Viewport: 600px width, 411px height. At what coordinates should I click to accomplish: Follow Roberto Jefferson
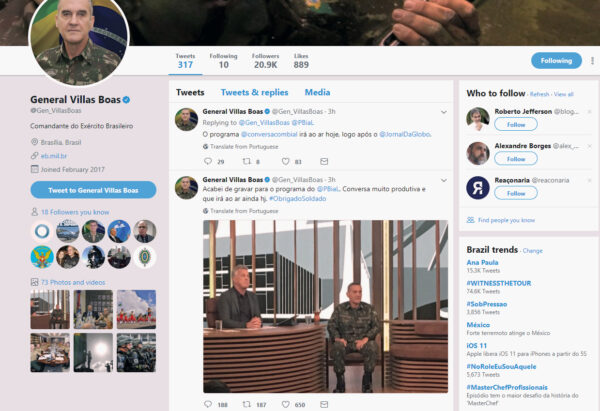click(516, 124)
